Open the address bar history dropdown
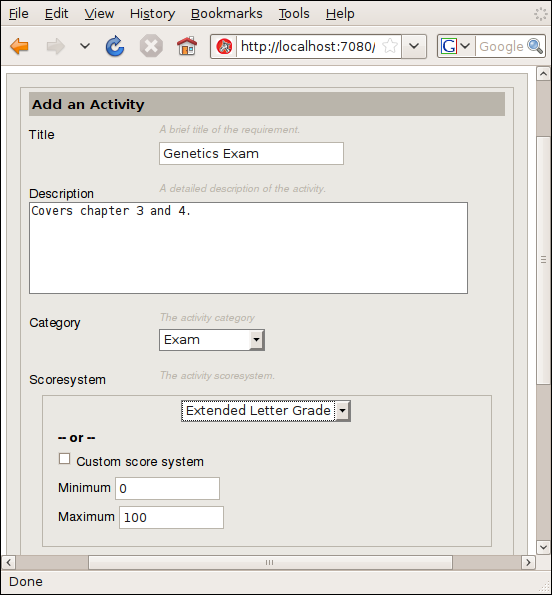Image resolution: width=552 pixels, height=595 pixels. [414, 46]
